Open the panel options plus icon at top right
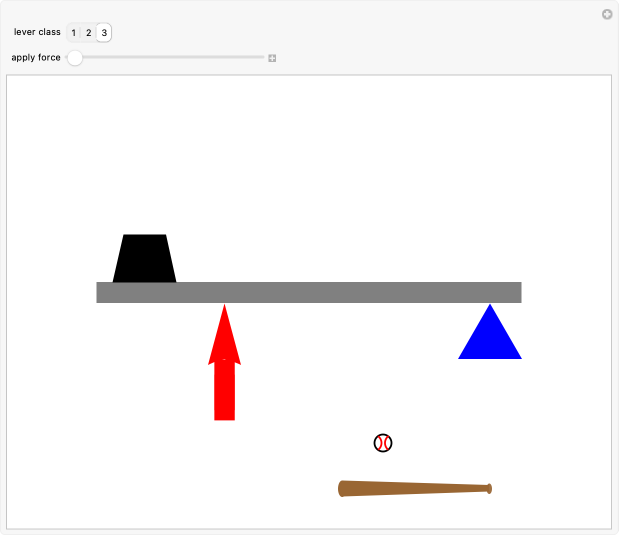Viewport: 619px width, 536px height. coord(606,14)
